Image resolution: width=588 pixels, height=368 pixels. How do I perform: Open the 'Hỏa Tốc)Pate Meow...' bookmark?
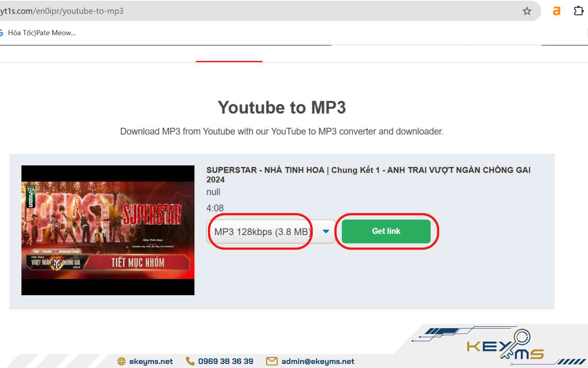point(38,33)
